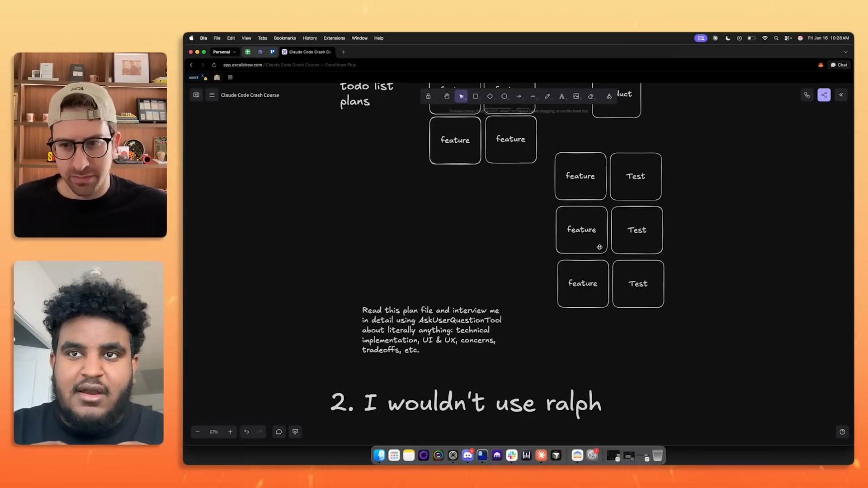Expand the Personal profile dropdown
Viewport: 868px width, 488px height.
coord(225,52)
